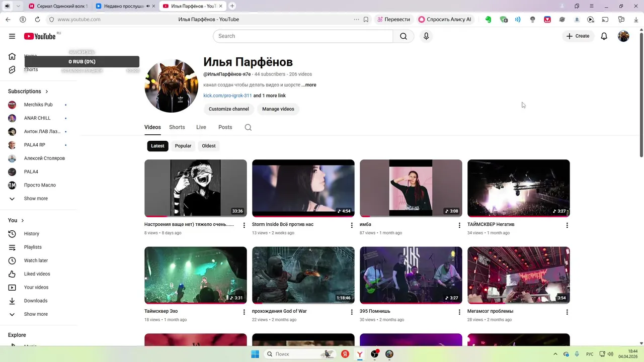Open three-dot menu for 'ТАЙМСКВЕР Негатив'
644x362 pixels.
(567, 225)
